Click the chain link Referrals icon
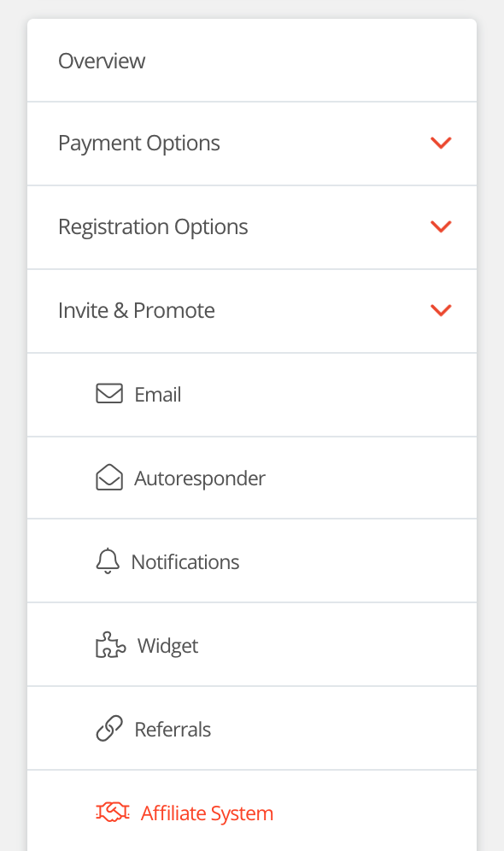The image size is (504, 851). pos(109,728)
